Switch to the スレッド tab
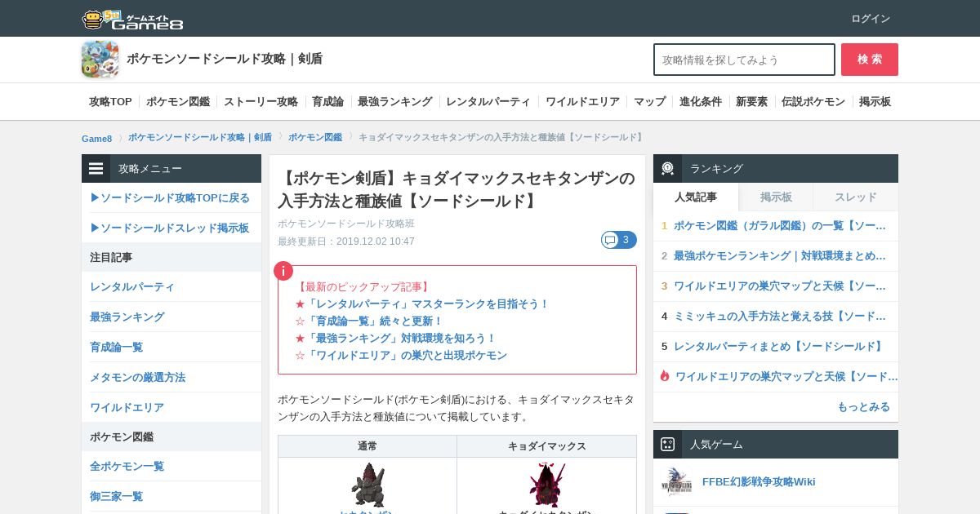 pos(856,197)
